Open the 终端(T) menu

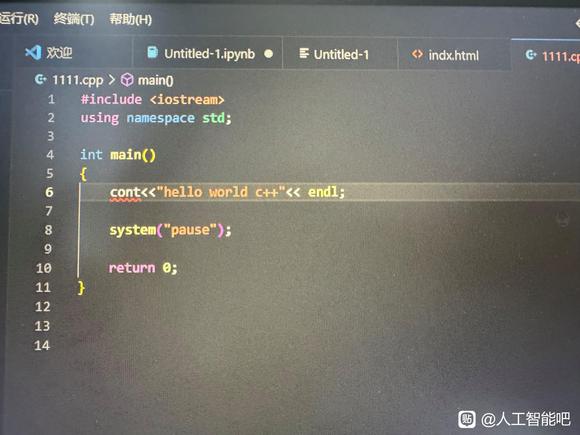pyautogui.click(x=74, y=18)
